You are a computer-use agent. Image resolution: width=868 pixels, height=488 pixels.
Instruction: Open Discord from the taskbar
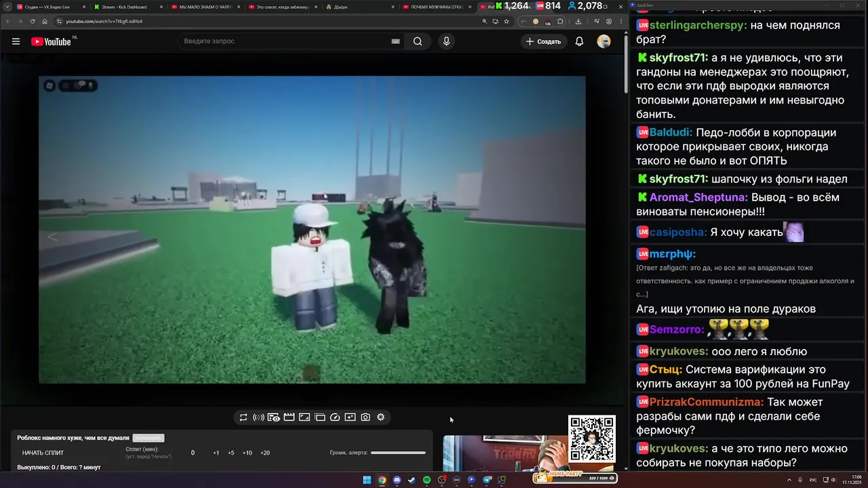point(397,480)
